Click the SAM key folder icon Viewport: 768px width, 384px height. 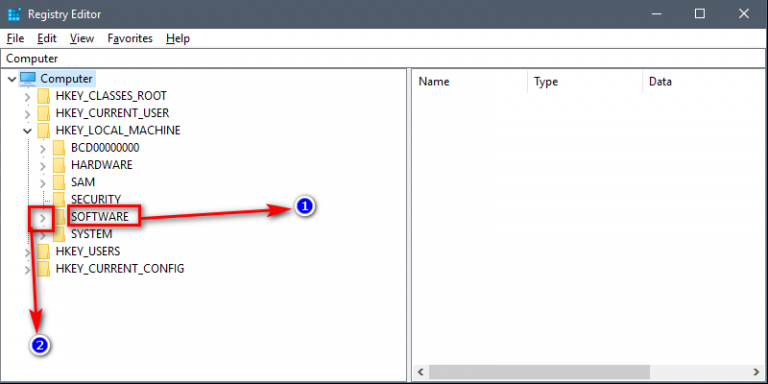point(59,182)
